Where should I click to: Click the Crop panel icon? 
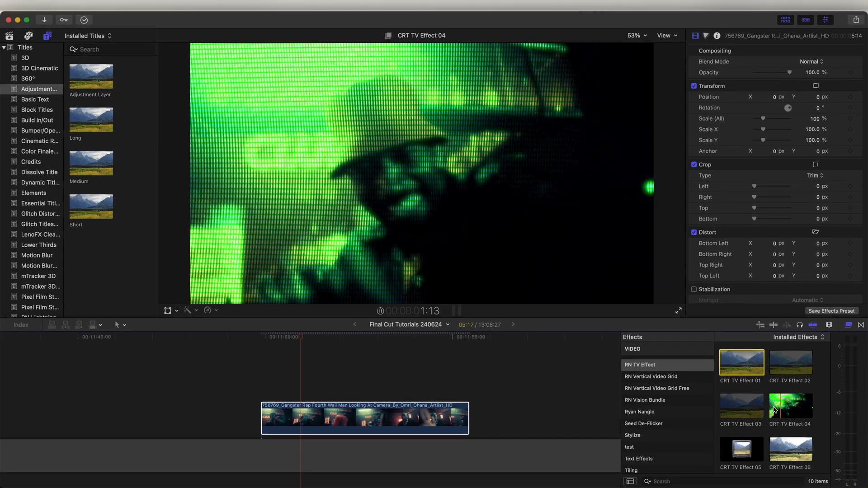point(816,164)
